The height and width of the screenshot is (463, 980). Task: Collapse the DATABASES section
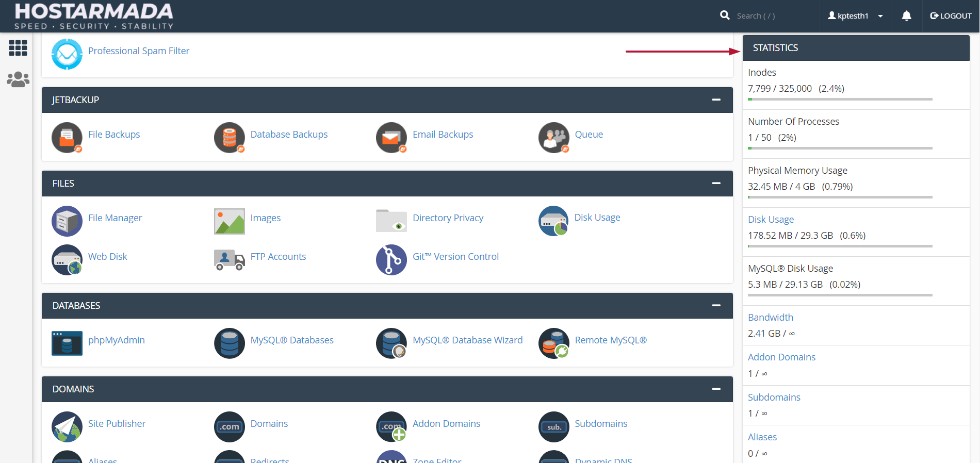[x=716, y=305]
